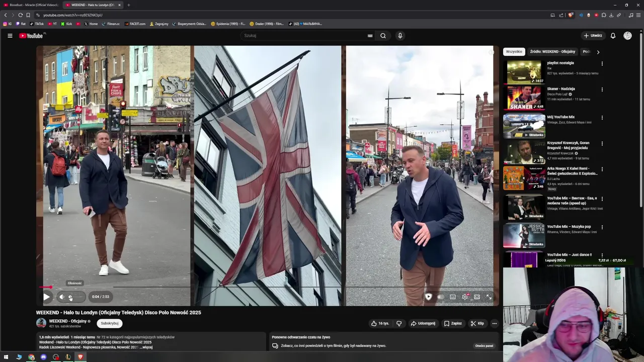This screenshot has height=362, width=644.
Task: Open the TikTok bookmark
Action: pos(37,24)
